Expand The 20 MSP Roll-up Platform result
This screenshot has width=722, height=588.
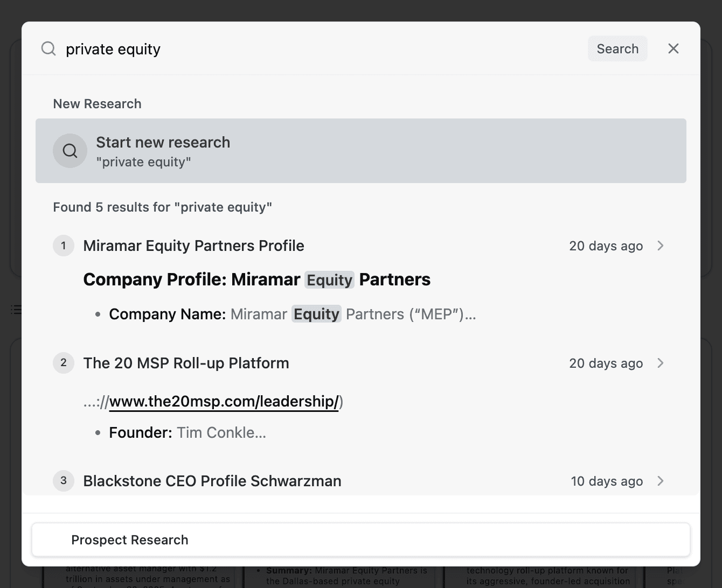point(661,363)
